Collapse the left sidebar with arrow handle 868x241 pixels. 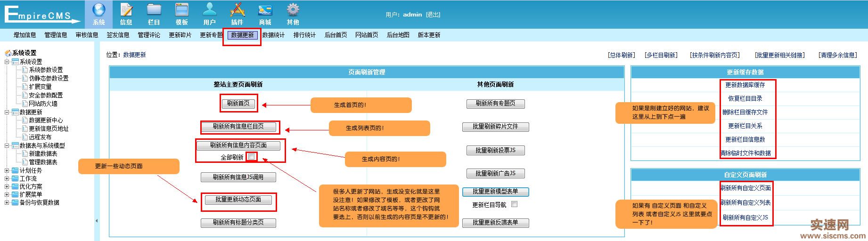97,220
